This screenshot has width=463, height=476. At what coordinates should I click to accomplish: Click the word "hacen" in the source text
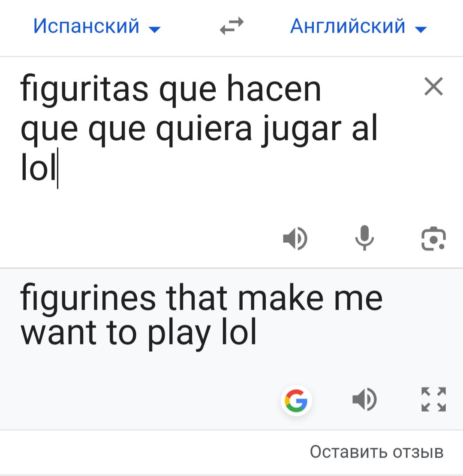(x=274, y=88)
